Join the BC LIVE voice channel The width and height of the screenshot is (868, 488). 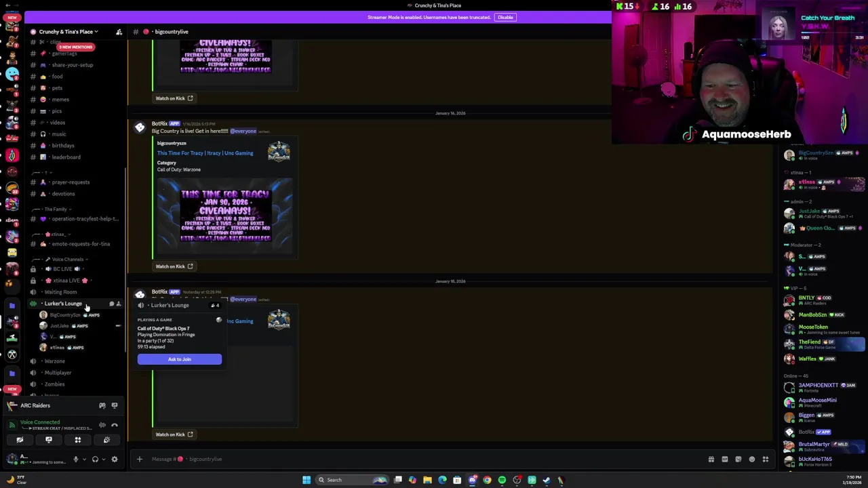click(x=75, y=269)
